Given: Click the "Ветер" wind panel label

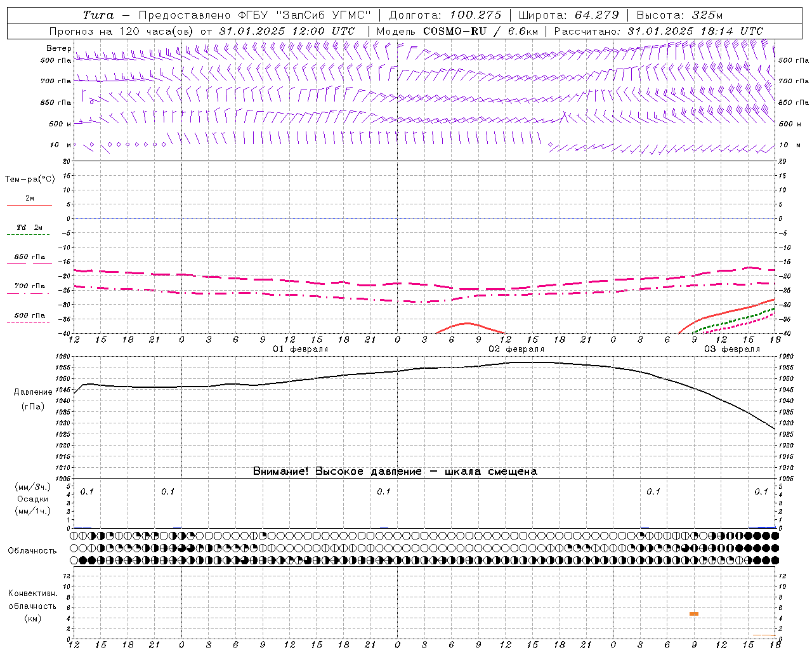Looking at the screenshot, I should [x=59, y=48].
